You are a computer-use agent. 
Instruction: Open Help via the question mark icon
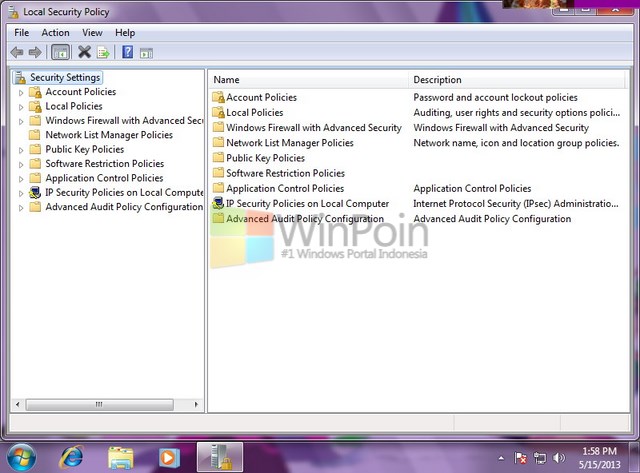[127, 52]
